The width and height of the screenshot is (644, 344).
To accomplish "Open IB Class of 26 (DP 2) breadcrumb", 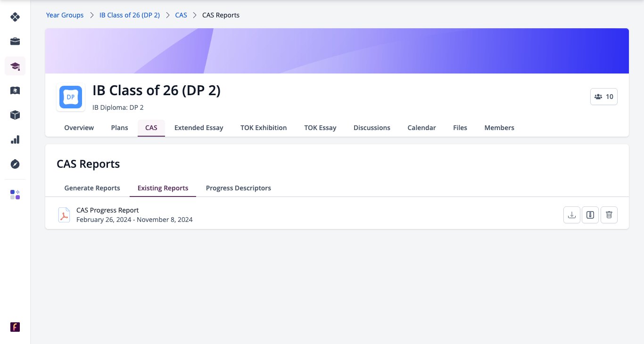I will [x=130, y=15].
